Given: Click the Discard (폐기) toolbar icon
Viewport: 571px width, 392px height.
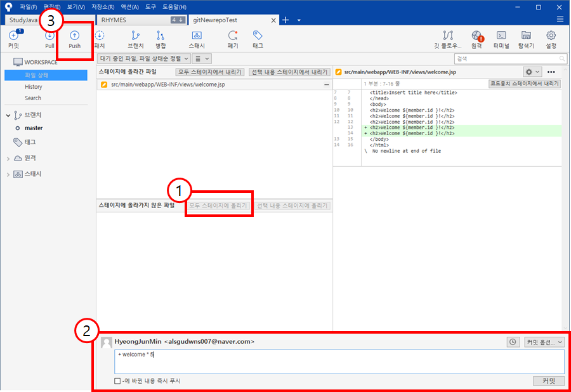Looking at the screenshot, I should (x=233, y=39).
